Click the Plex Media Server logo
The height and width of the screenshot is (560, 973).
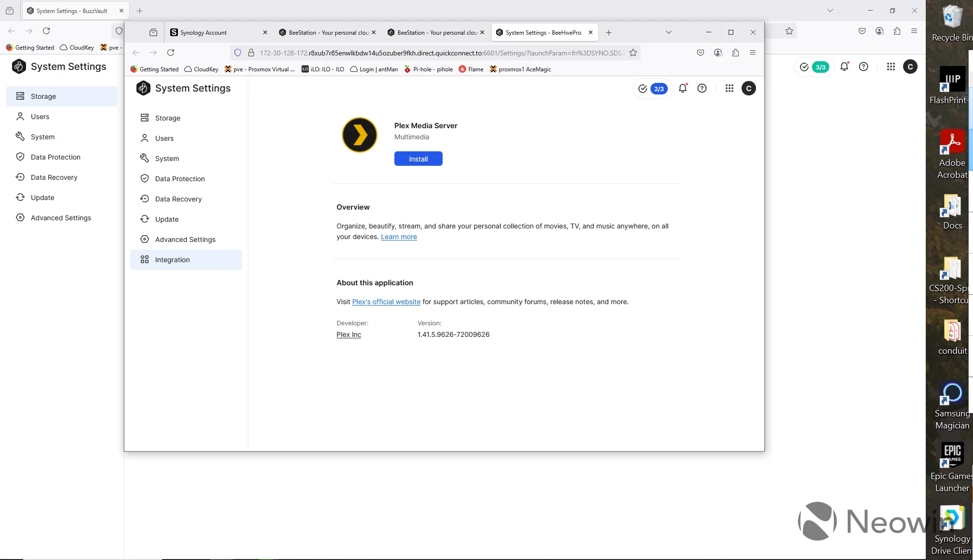click(x=360, y=135)
